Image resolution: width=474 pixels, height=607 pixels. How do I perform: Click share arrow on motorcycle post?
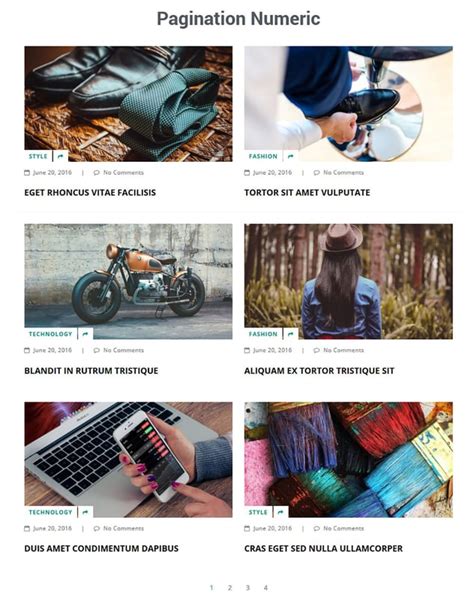86,334
